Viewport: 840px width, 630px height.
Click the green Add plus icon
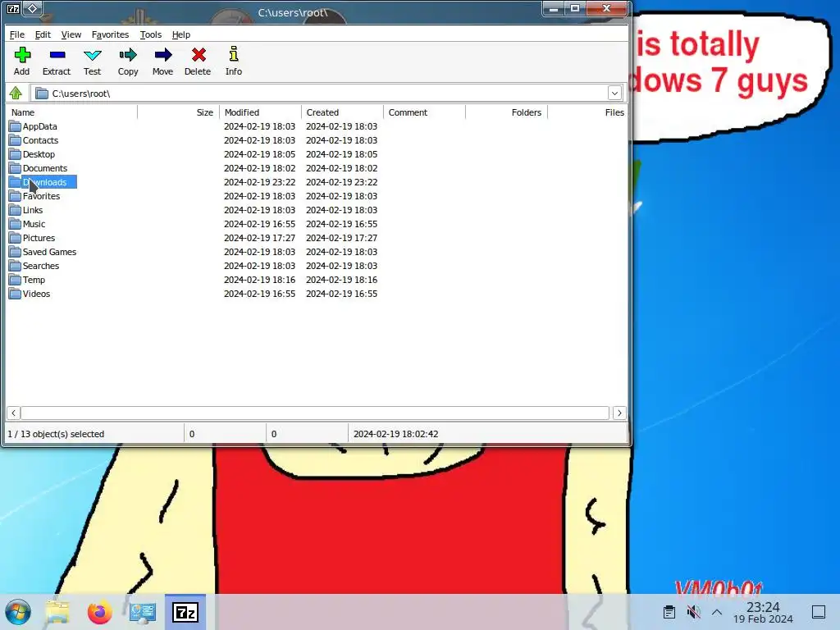[x=22, y=55]
